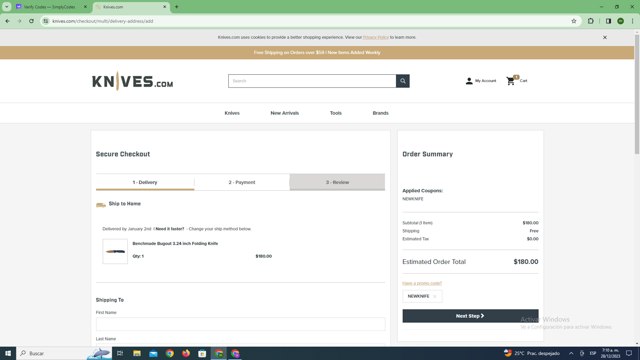
Task: Select the 2 - Payment checkout step
Action: point(242,182)
